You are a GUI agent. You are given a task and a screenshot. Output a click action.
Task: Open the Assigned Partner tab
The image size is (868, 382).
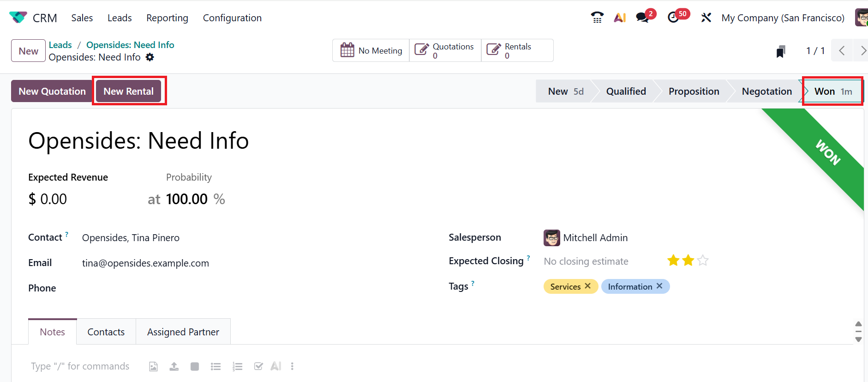click(183, 332)
